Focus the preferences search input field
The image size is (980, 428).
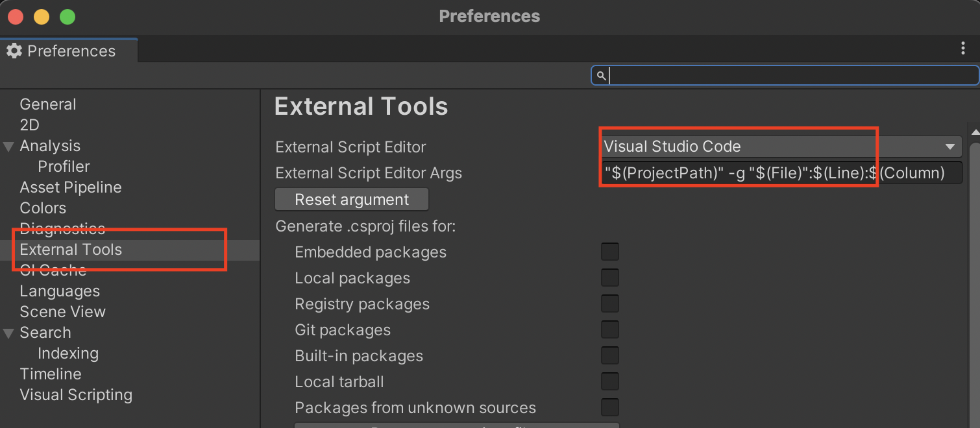click(785, 76)
